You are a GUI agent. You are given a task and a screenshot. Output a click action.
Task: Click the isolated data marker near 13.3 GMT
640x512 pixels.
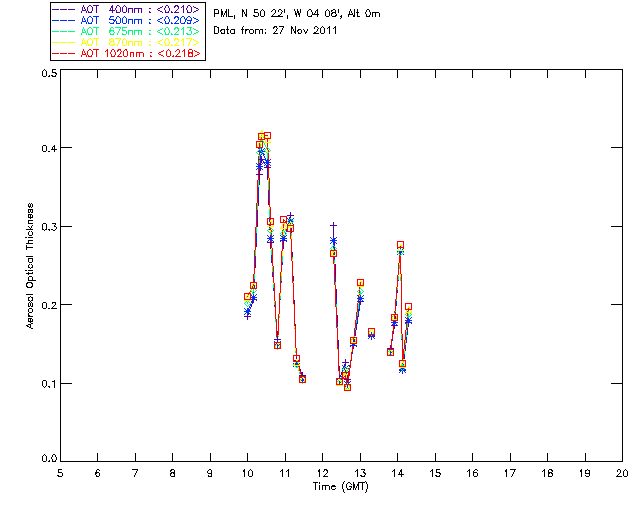(x=371, y=334)
